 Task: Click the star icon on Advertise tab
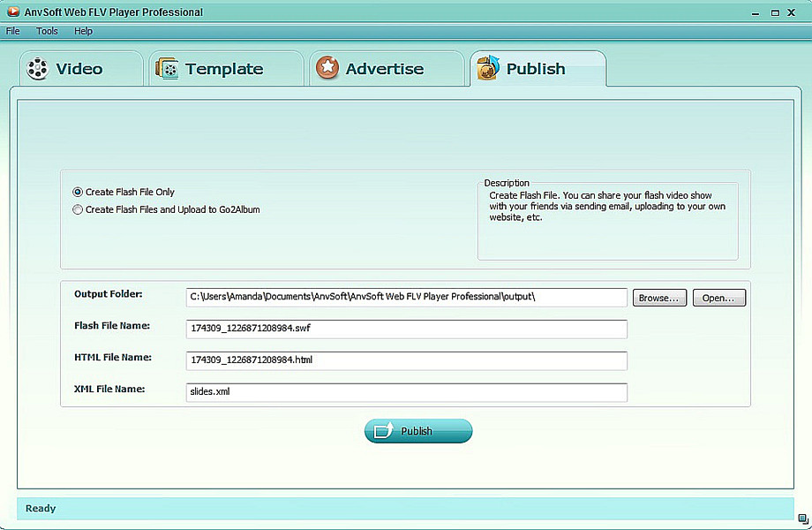pos(327,68)
